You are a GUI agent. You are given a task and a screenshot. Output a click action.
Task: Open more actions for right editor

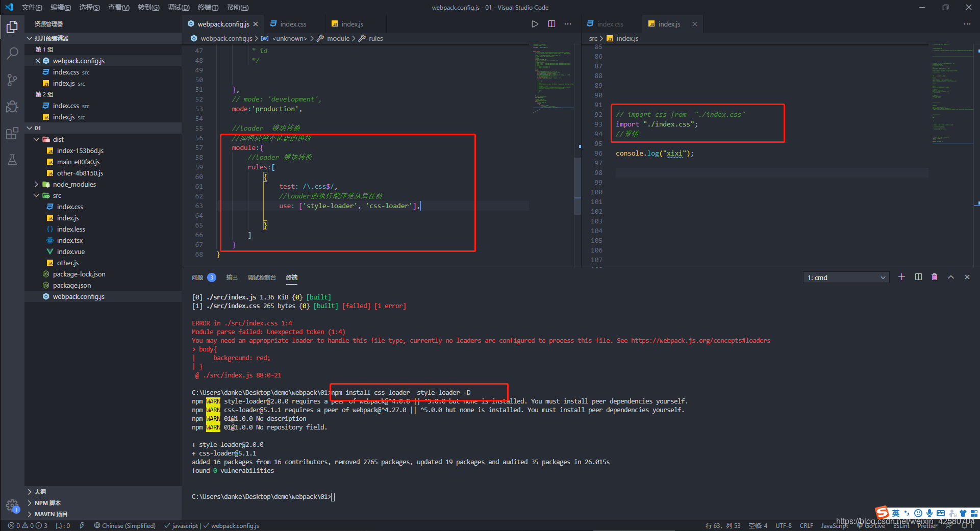pos(967,24)
